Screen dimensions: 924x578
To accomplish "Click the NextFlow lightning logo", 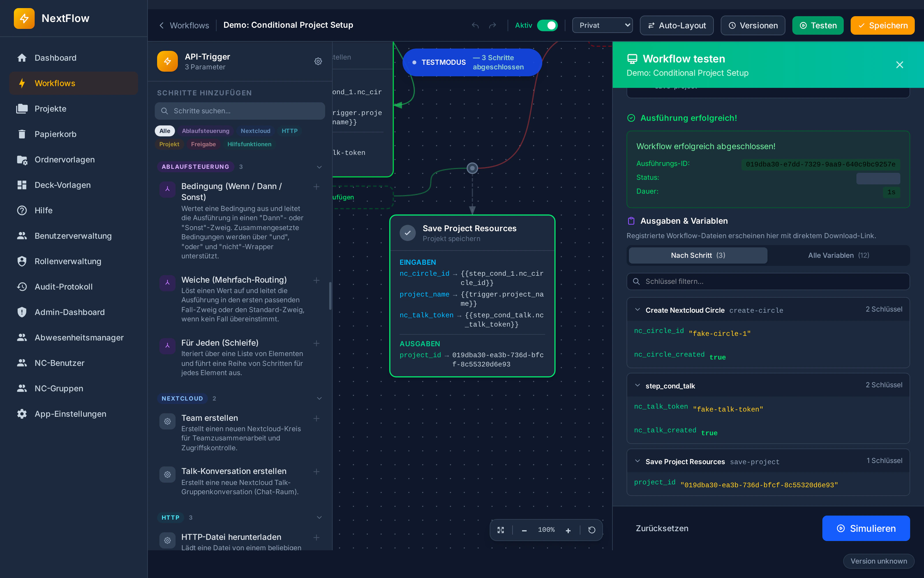I will click(x=24, y=18).
